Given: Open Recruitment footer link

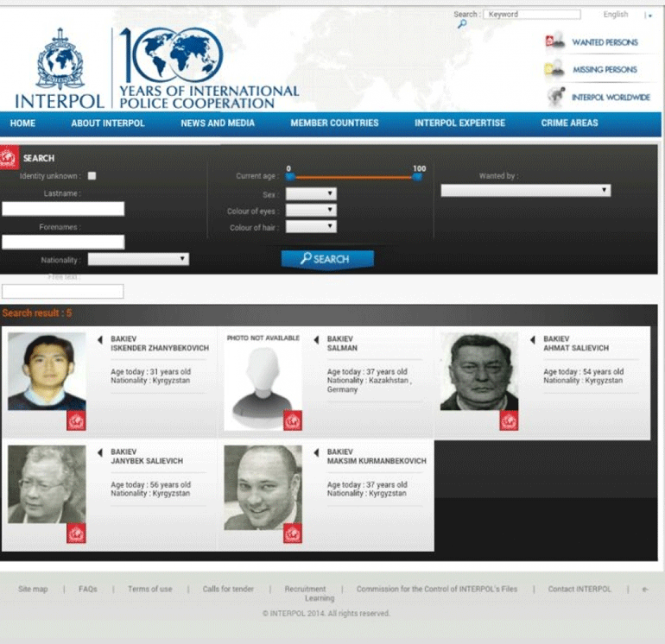Looking at the screenshot, I should click(x=305, y=589).
